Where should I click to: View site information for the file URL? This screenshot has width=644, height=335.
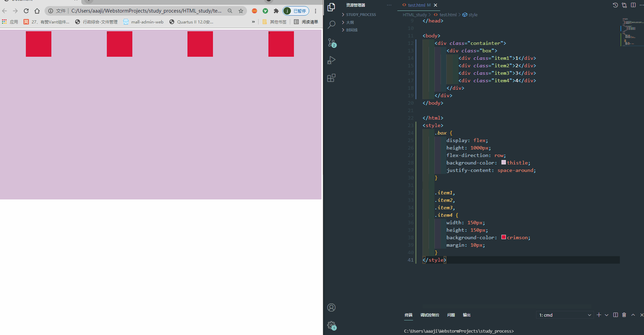[51, 11]
